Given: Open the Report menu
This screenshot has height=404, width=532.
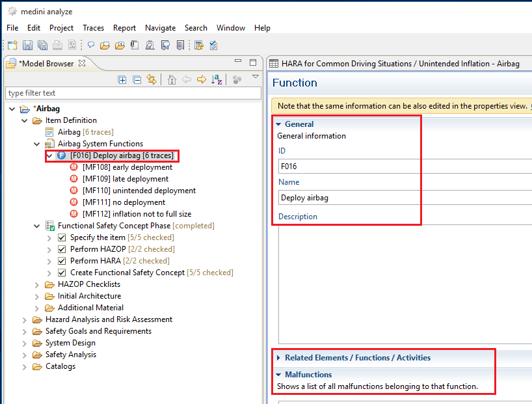Looking at the screenshot, I should tap(124, 28).
